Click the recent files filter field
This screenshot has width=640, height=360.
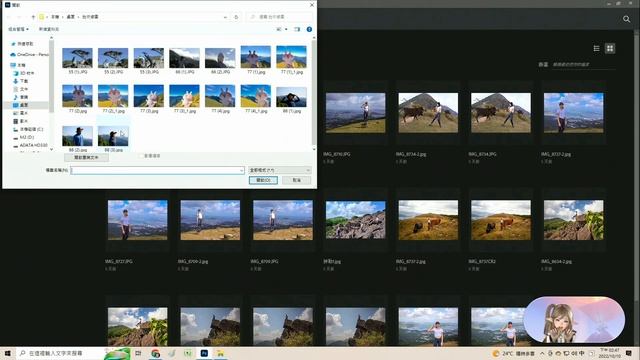(583, 64)
